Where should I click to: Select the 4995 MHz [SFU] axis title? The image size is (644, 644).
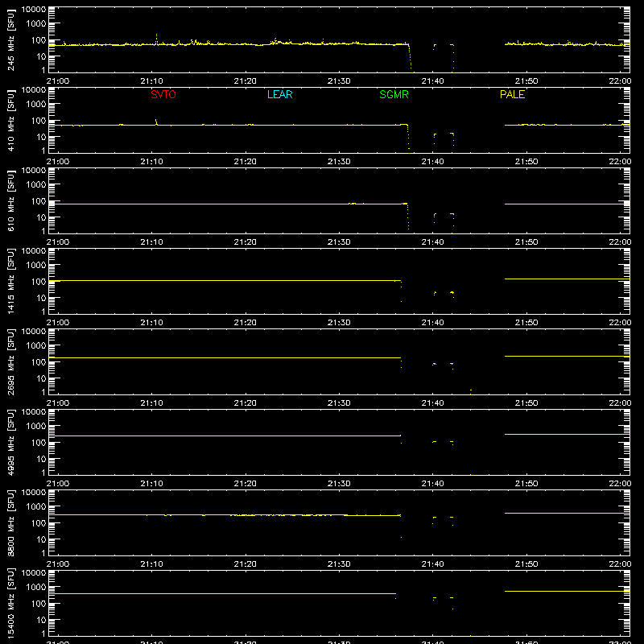tap(10, 442)
